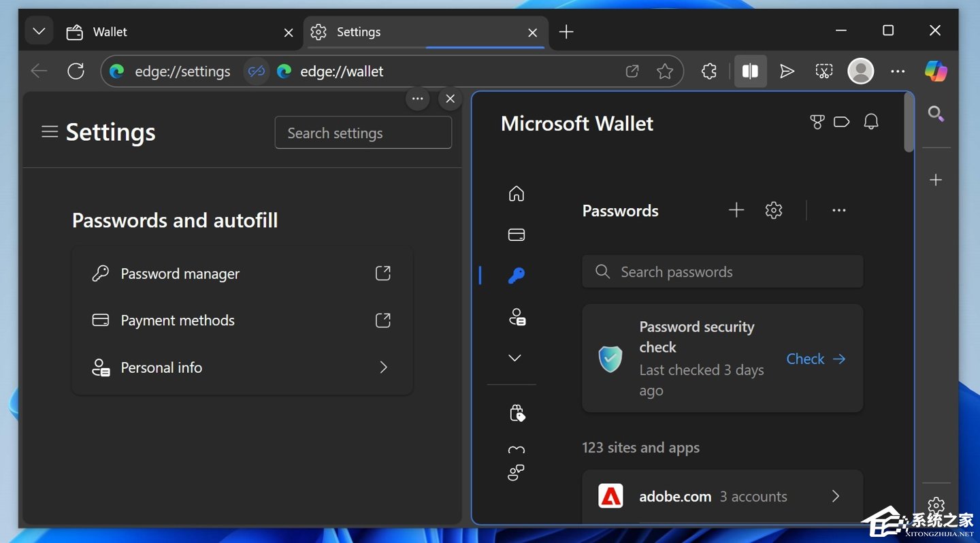Open Edge sidebar search
The image size is (980, 543).
coord(936,114)
